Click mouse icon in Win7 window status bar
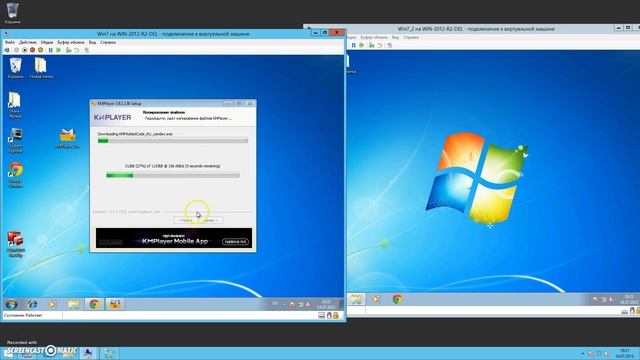This screenshot has height=360, width=640. coord(329,316)
